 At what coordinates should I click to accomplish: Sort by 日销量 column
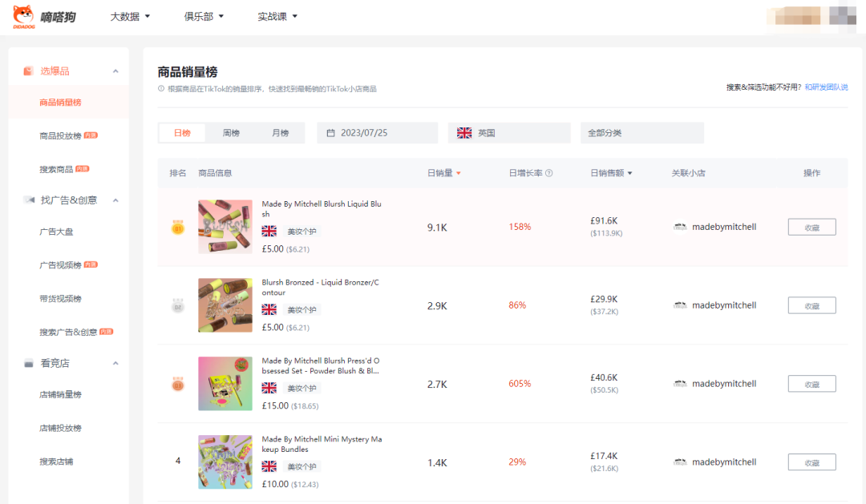pyautogui.click(x=444, y=173)
